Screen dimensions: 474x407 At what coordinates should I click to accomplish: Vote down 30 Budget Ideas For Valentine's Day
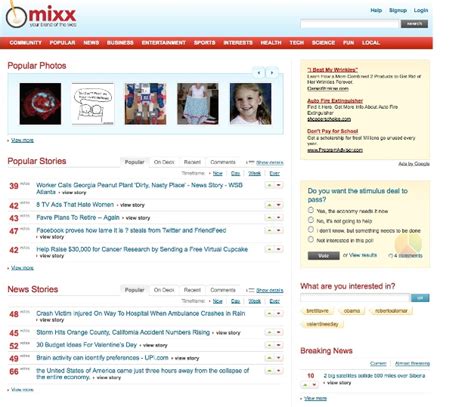(x=279, y=345)
